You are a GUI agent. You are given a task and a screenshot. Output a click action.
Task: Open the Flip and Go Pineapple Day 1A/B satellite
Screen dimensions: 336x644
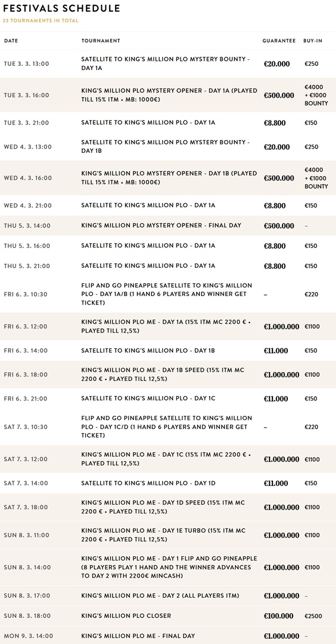(166, 294)
